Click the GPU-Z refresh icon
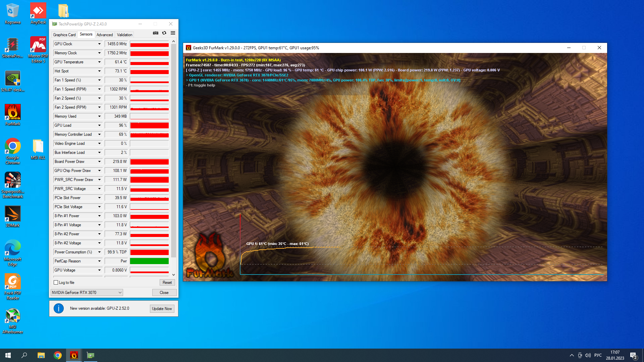The width and height of the screenshot is (644, 362). point(164,33)
